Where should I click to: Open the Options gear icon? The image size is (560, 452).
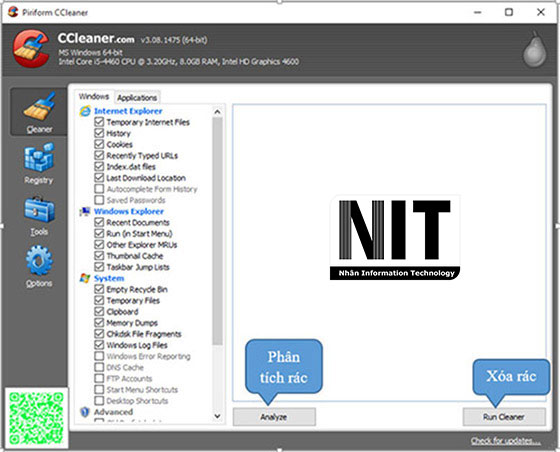coord(39,260)
